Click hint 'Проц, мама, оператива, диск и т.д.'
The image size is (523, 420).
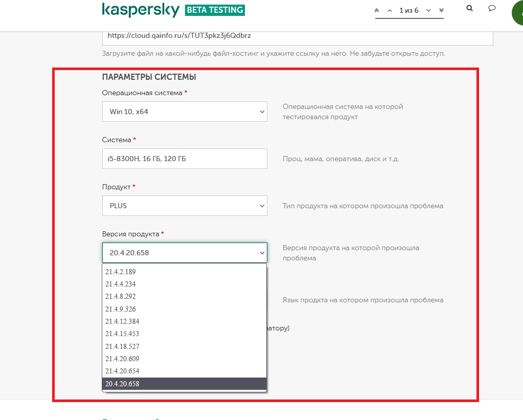pos(340,159)
